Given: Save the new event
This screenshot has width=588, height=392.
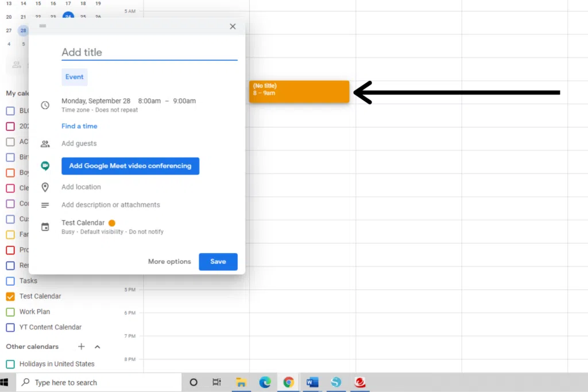Looking at the screenshot, I should click(218, 262).
